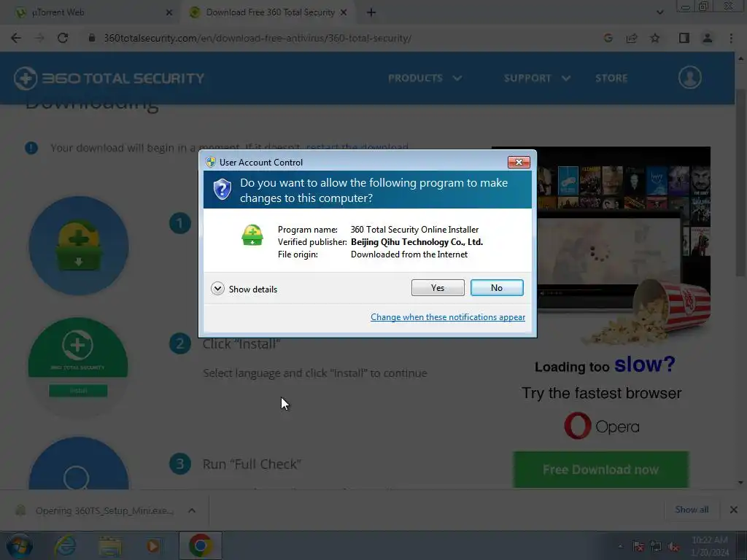Open the Windows Start menu
This screenshot has width=747, height=560.
click(x=19, y=545)
